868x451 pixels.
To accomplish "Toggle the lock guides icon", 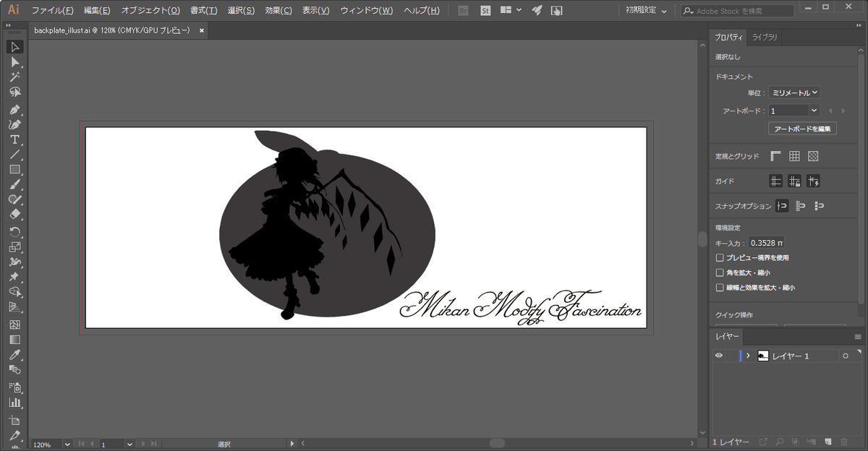I will (794, 181).
